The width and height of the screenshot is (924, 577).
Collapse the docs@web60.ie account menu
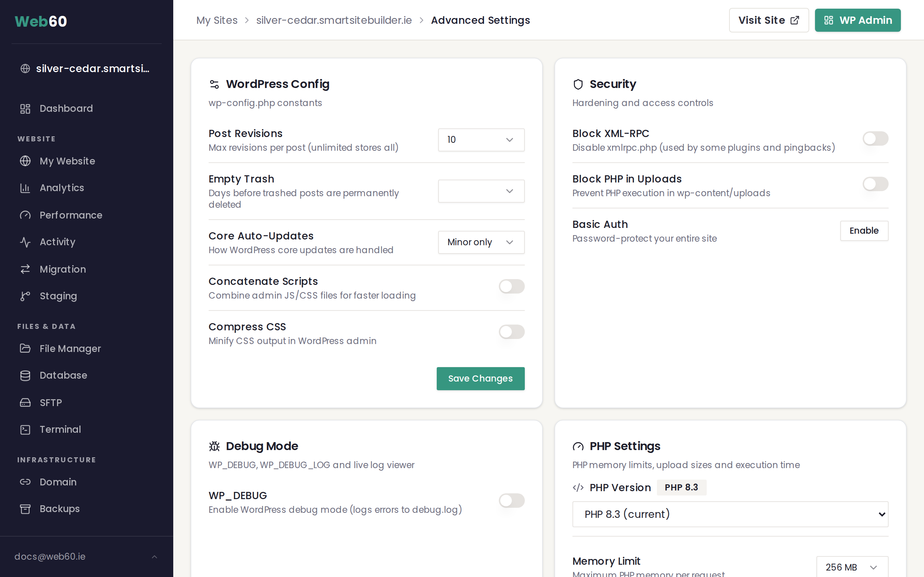click(154, 556)
